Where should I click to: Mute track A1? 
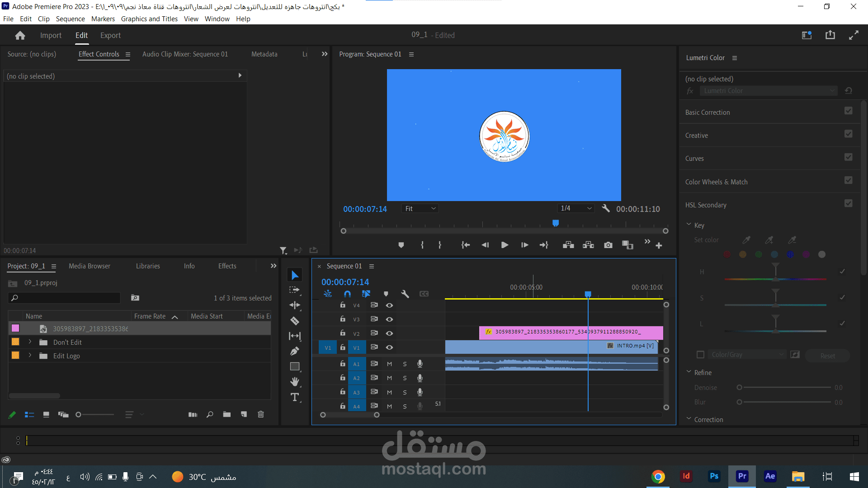point(389,364)
